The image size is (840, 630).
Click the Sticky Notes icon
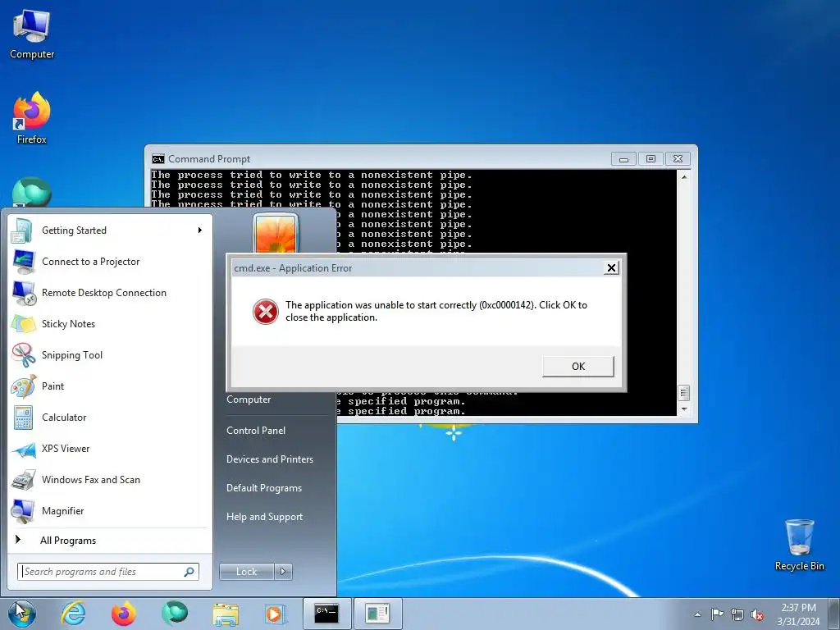click(x=24, y=323)
